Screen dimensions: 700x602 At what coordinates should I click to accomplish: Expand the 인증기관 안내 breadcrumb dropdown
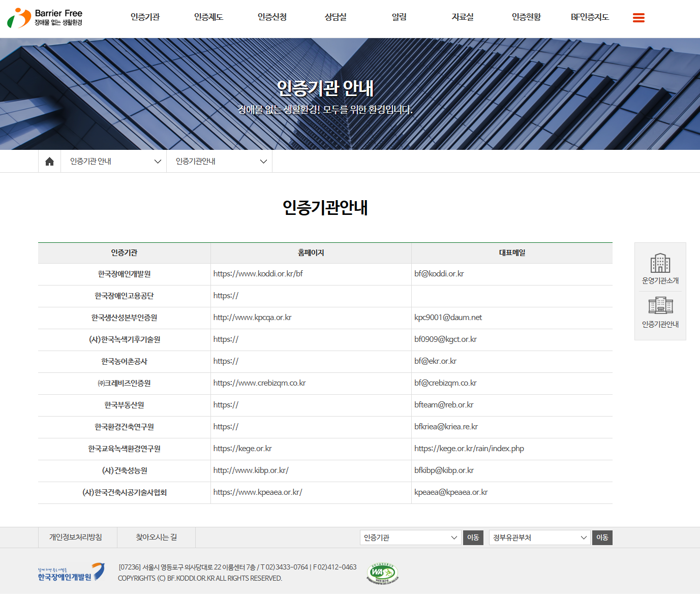115,162
